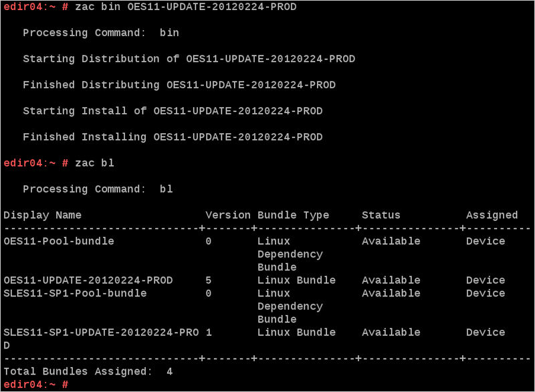Select the OES11-Pool-bundle row name
This screenshot has height=392, width=535.
pyautogui.click(x=59, y=241)
